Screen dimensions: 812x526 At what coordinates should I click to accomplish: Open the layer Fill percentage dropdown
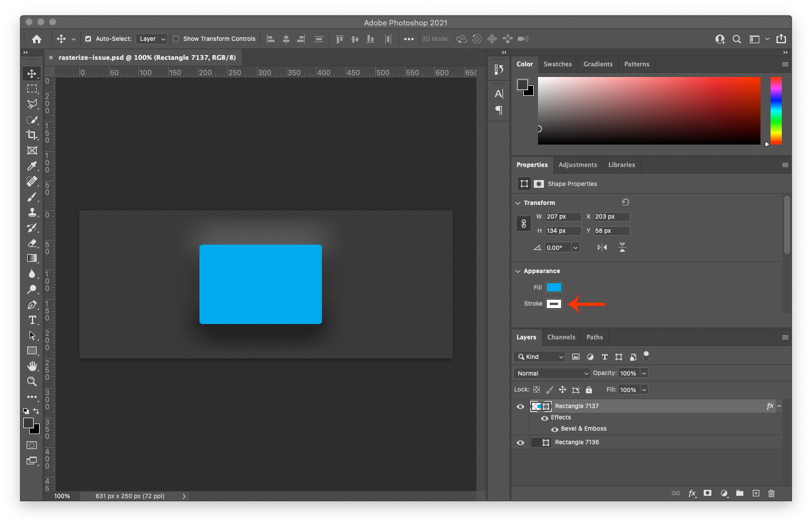[x=644, y=390]
